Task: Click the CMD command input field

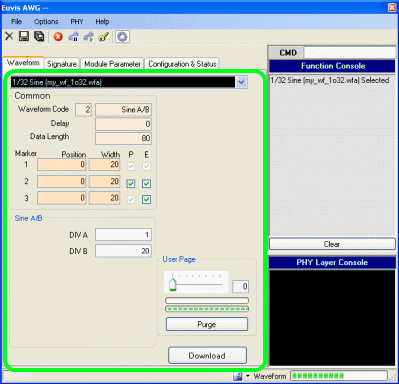Action: (x=350, y=52)
